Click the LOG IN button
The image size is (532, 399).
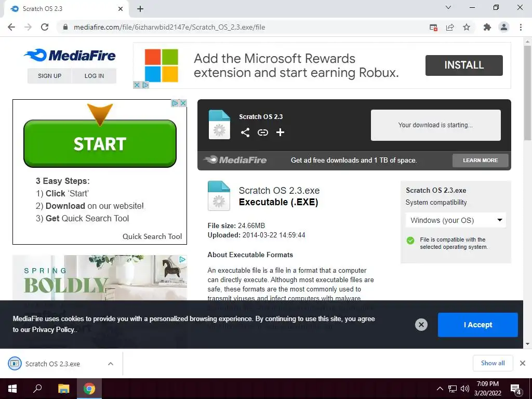click(x=95, y=76)
